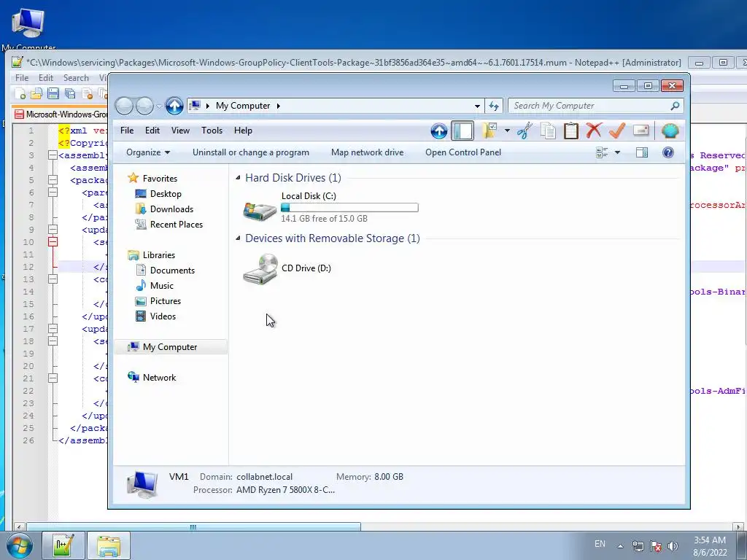The height and width of the screenshot is (560, 747).
Task: Toggle the navigation pane toolbar button
Action: coord(462,131)
